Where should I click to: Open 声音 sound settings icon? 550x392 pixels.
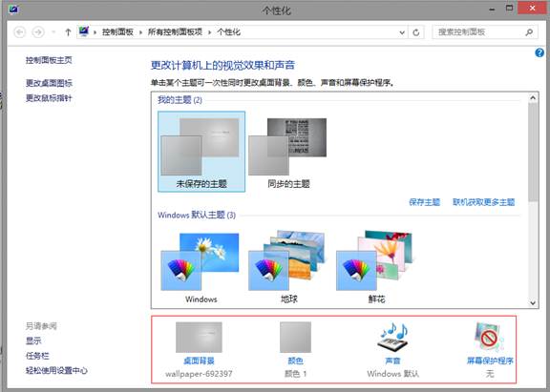392,337
